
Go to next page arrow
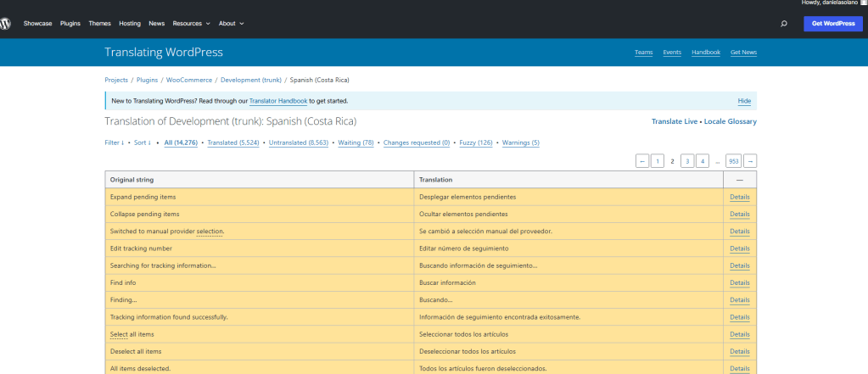point(749,160)
